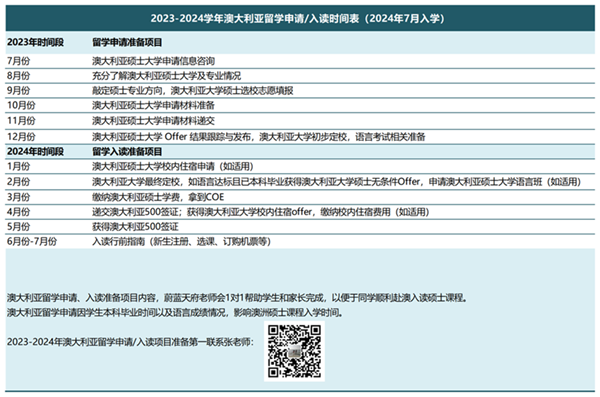The image size is (600, 397).
Task: Click '澳大利亚硕士大学申请信息咨询' text
Action: click(153, 61)
